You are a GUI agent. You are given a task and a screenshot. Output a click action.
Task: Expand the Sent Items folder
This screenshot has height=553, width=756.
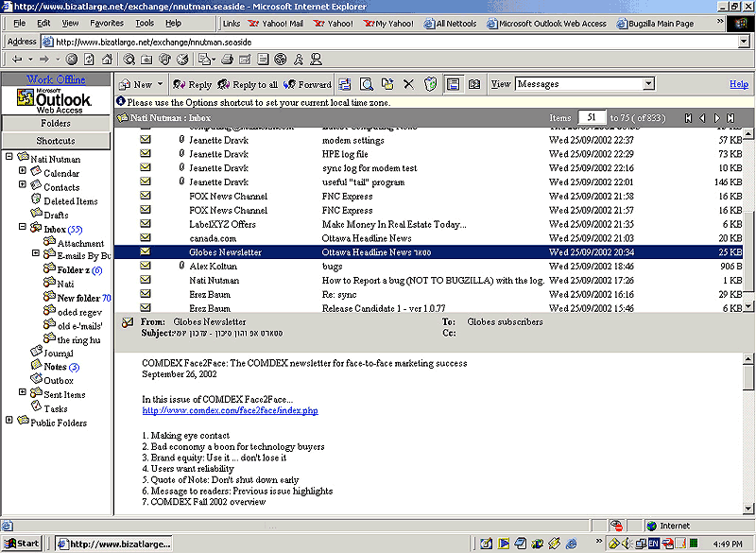click(x=22, y=392)
